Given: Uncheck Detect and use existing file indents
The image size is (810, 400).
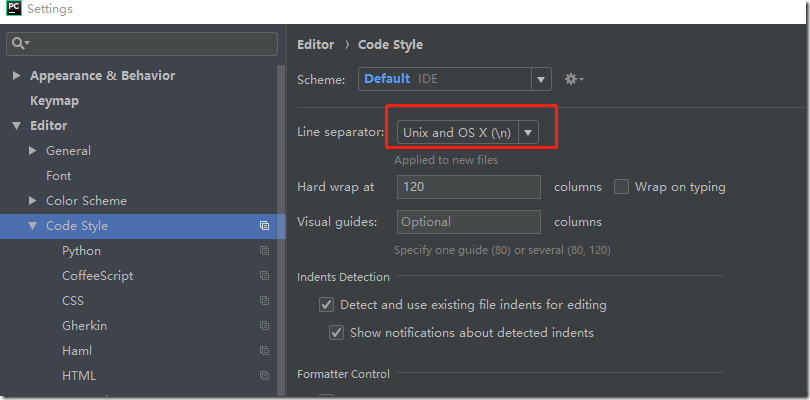Looking at the screenshot, I should (326, 305).
